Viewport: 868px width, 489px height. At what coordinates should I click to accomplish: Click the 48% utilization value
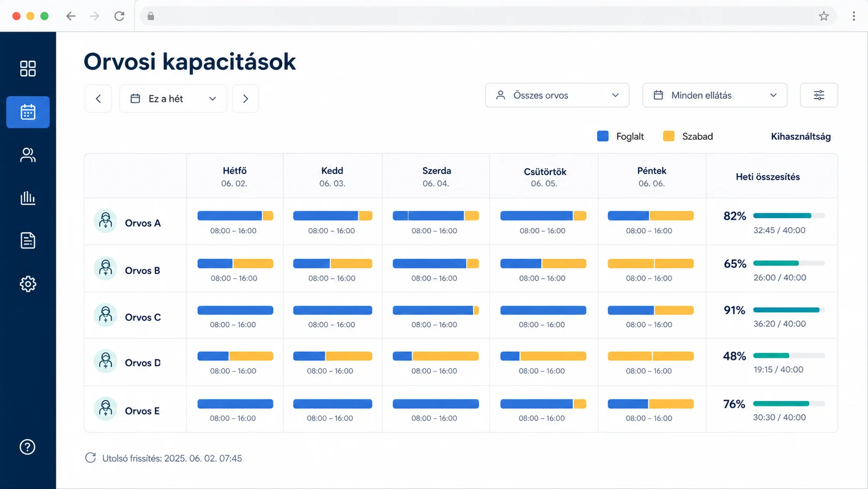[735, 356]
